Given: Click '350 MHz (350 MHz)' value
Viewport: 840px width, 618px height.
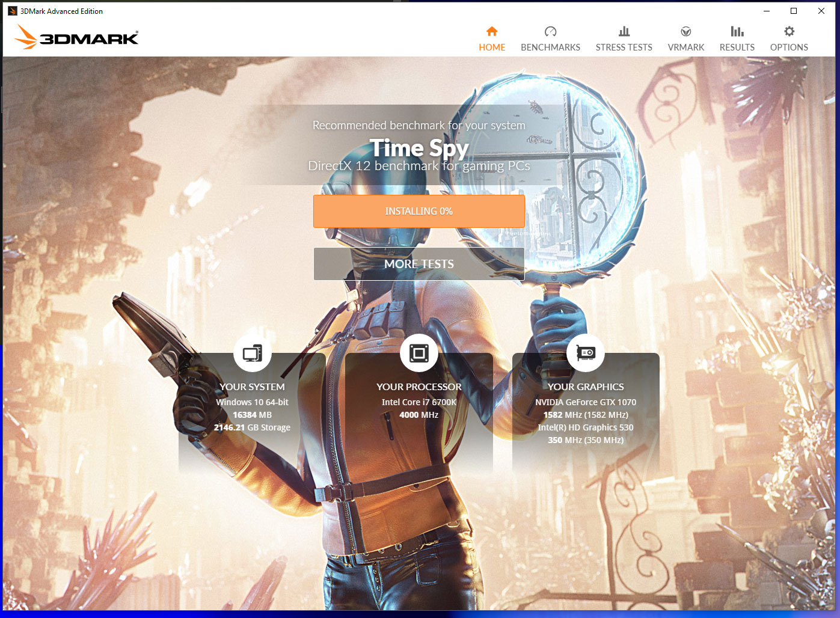Looking at the screenshot, I should (x=586, y=440).
